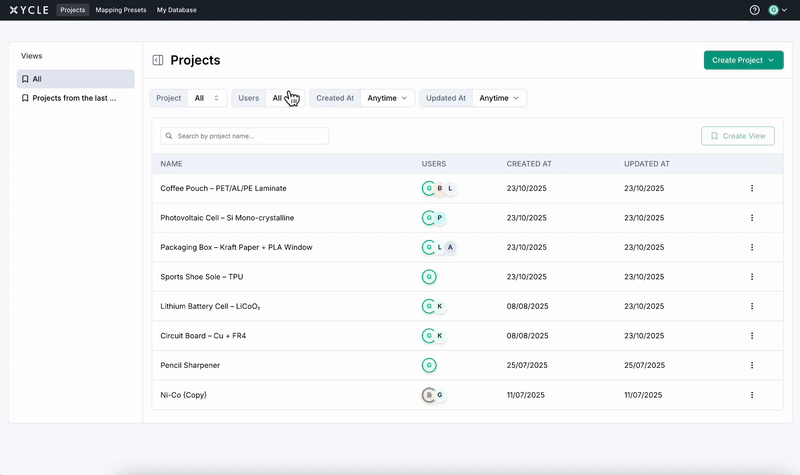Screen dimensions: 800x475
Task: Click the P user avatar in Photovoltaic Cell row
Action: pos(440,218)
